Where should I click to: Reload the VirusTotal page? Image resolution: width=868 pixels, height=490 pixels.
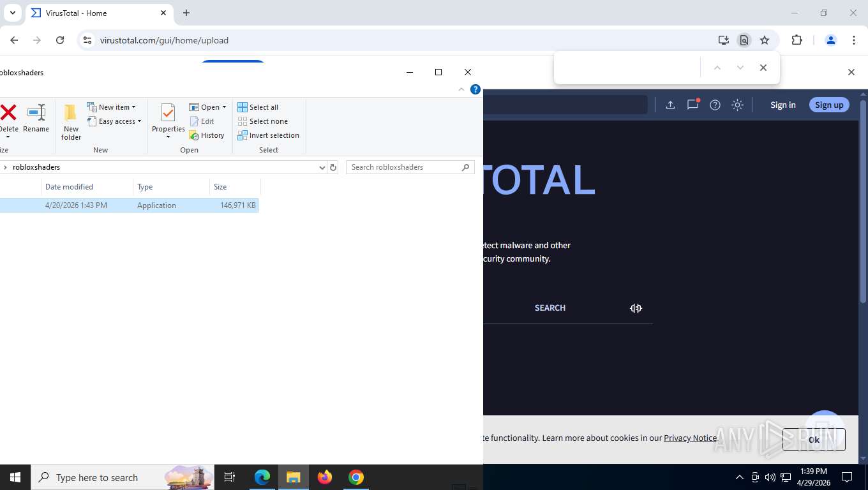pos(60,40)
